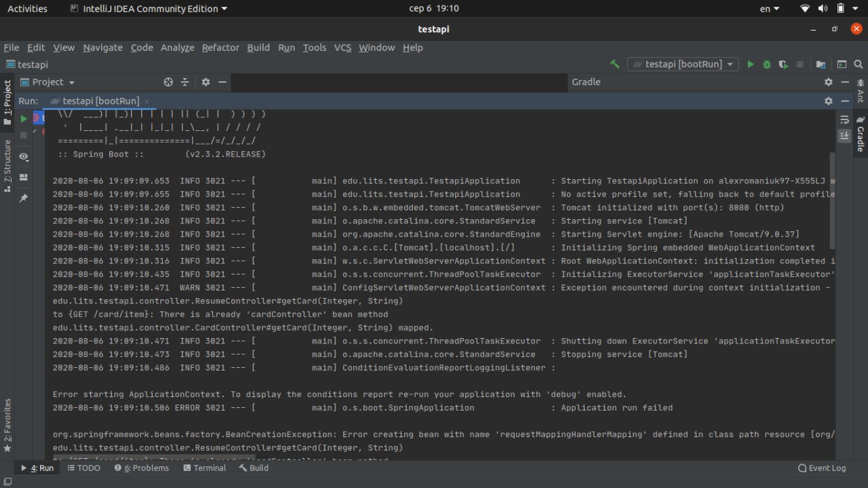
Task: Collapse all in the Project panel
Action: click(184, 82)
